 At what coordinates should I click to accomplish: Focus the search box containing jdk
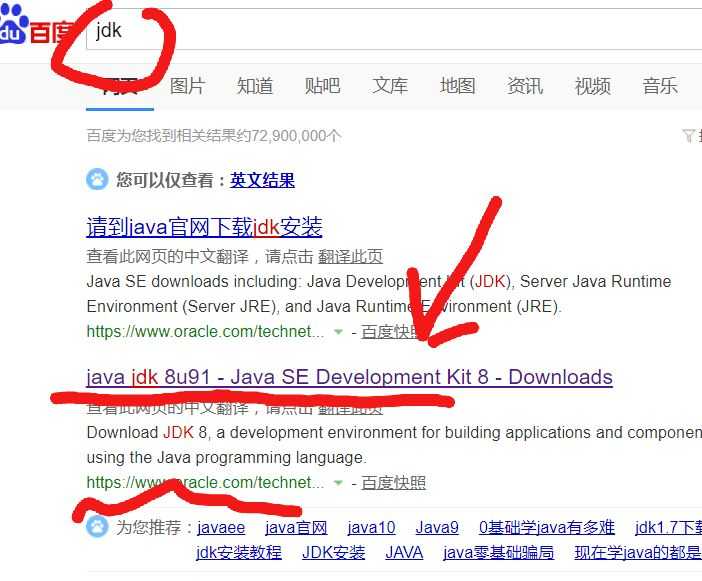(394, 30)
